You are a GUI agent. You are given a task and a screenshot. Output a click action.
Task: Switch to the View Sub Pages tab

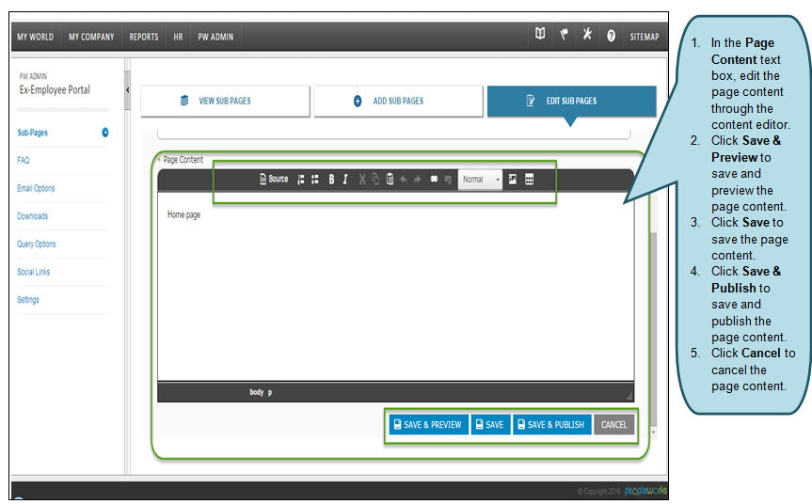[225, 102]
